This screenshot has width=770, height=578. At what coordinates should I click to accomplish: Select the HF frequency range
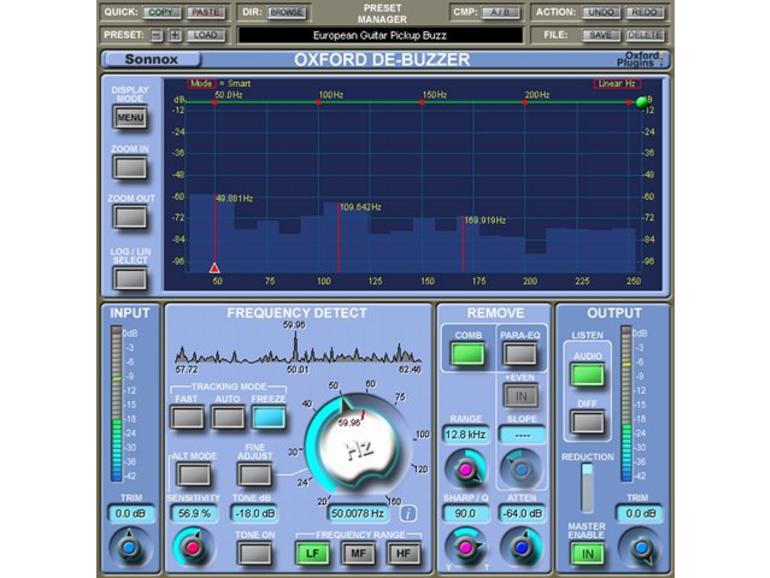(404, 553)
